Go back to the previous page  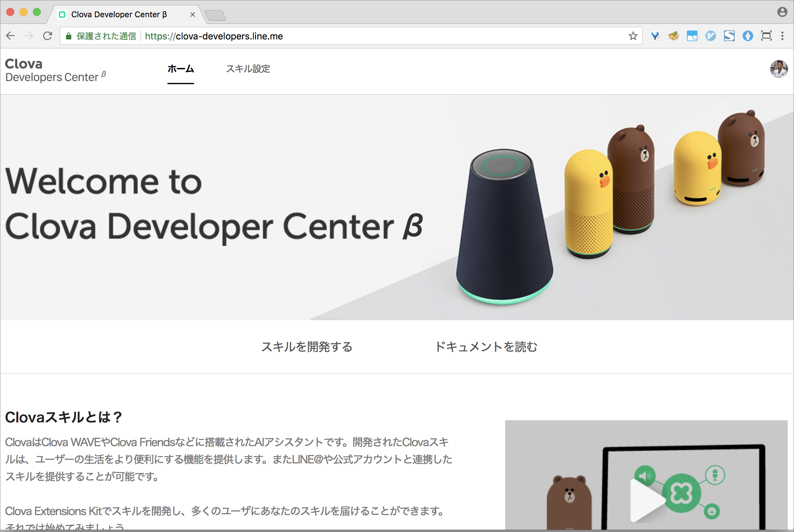coord(11,36)
